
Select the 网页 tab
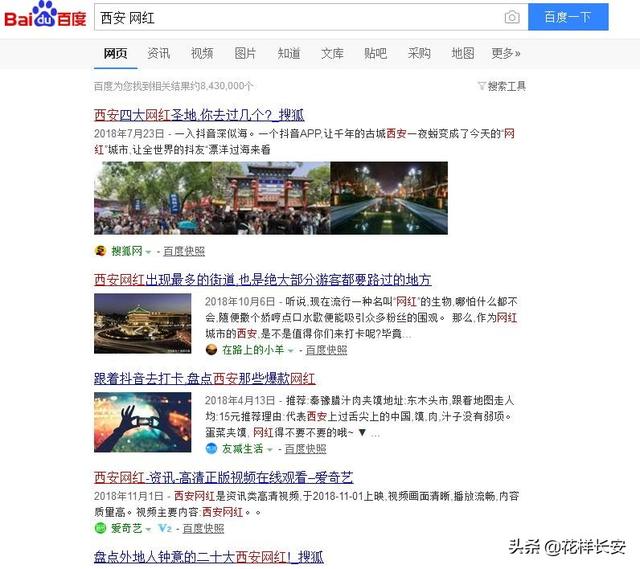pyautogui.click(x=115, y=53)
